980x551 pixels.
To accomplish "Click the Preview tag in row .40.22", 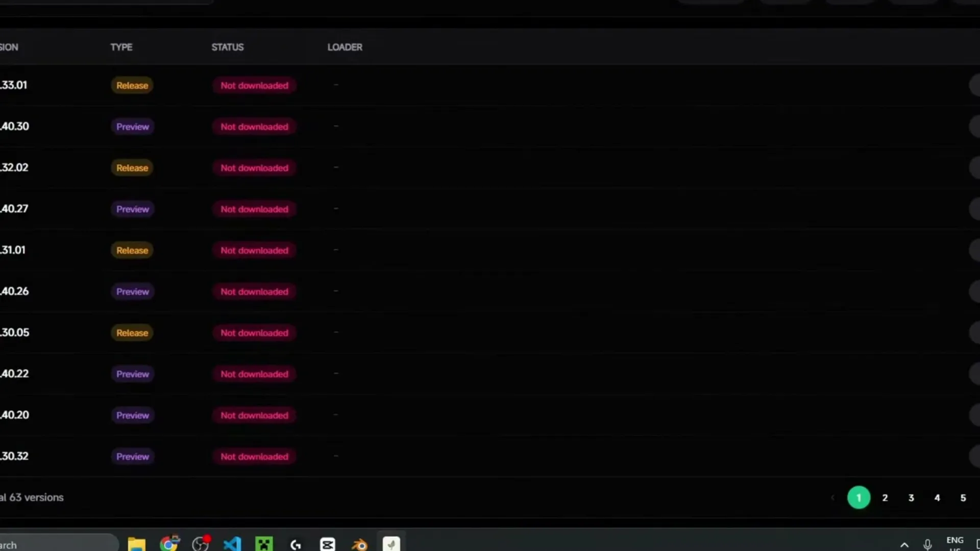I will 133,374.
